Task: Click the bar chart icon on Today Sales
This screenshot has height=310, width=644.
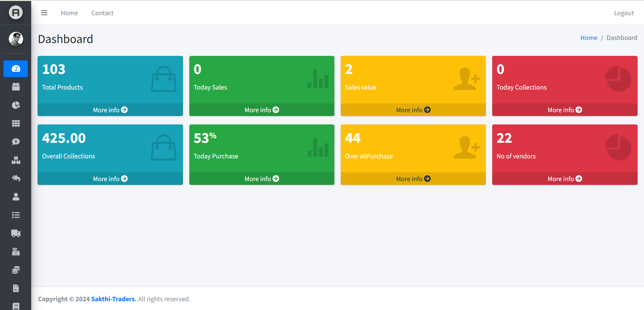Action: (x=318, y=79)
